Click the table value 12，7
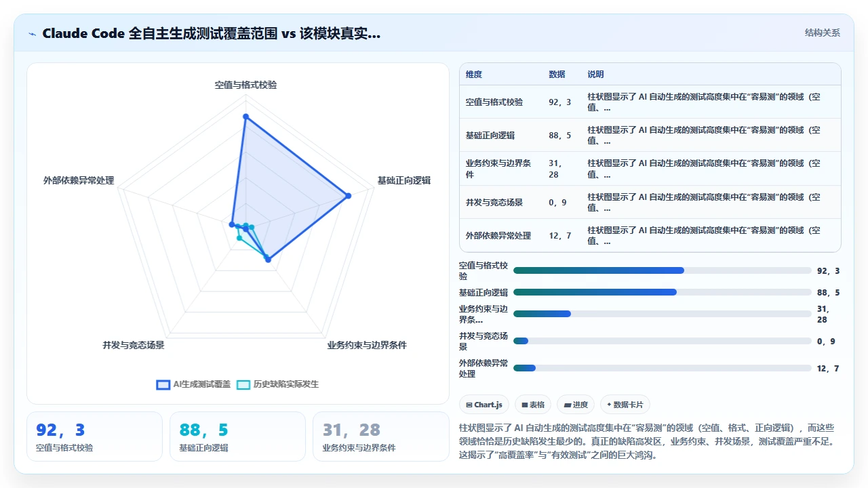This screenshot has width=868, height=488. (560, 235)
